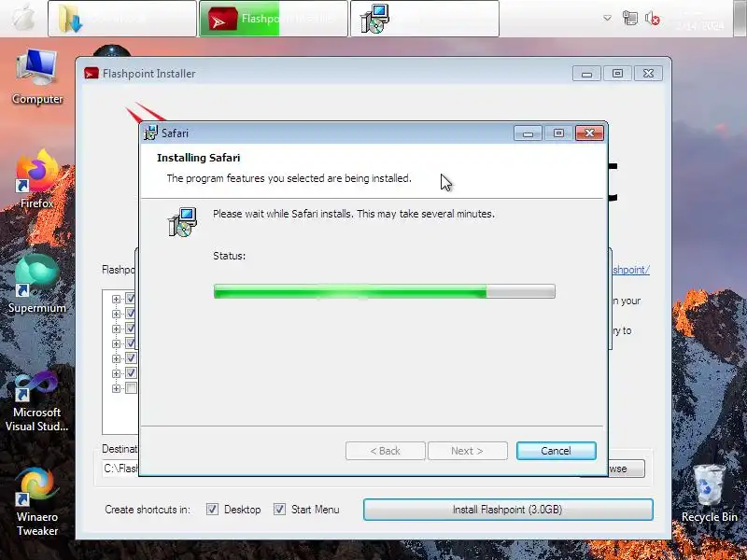
Task: Switch to the Safari installer taskbar button
Action: pos(425,19)
